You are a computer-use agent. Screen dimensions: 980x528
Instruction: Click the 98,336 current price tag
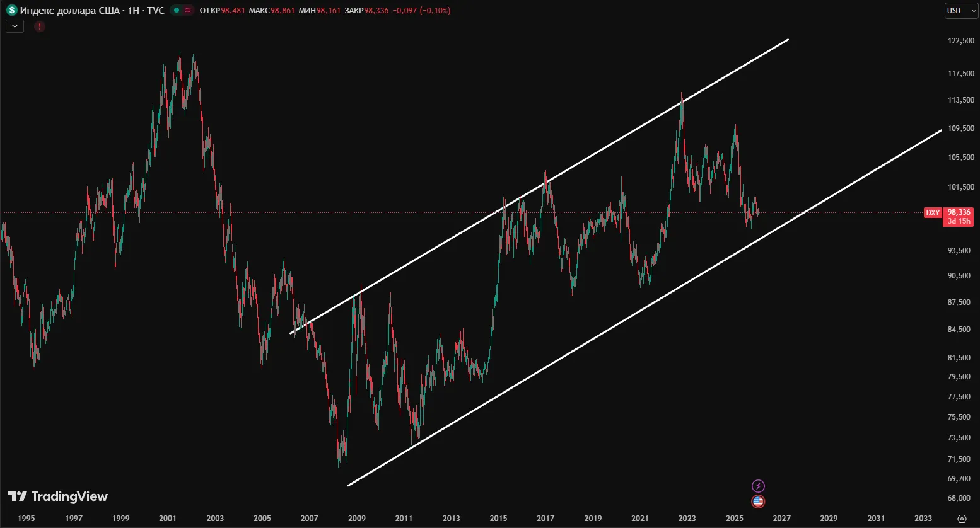[959, 212]
